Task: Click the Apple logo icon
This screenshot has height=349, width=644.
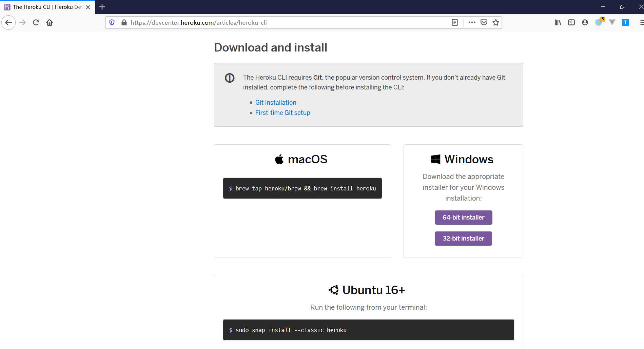Action: click(x=279, y=159)
